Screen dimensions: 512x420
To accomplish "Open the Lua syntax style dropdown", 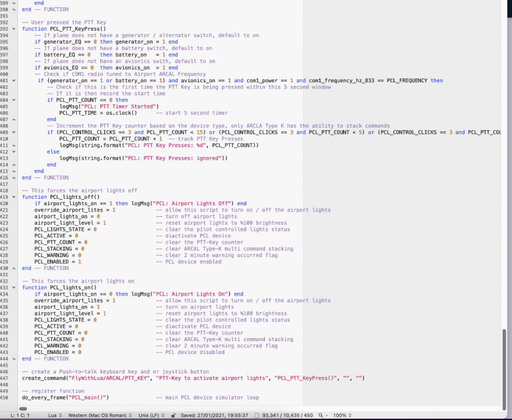I will [x=55, y=415].
